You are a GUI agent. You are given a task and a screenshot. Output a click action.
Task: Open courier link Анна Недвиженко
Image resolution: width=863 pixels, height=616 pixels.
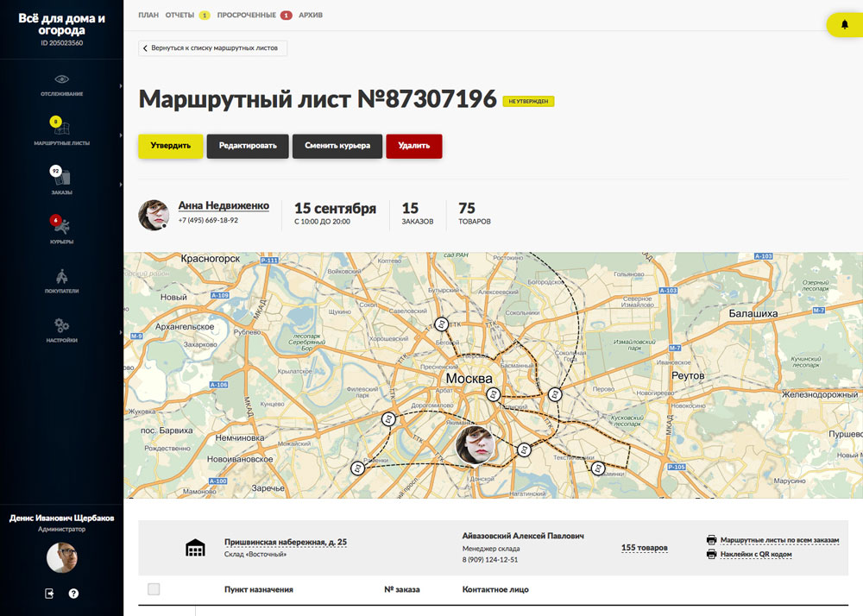coord(224,205)
